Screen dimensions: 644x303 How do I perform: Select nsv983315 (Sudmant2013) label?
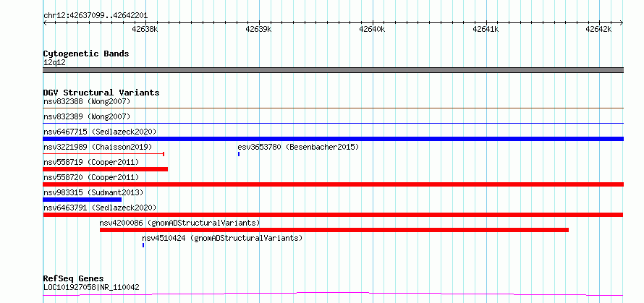click(93, 192)
